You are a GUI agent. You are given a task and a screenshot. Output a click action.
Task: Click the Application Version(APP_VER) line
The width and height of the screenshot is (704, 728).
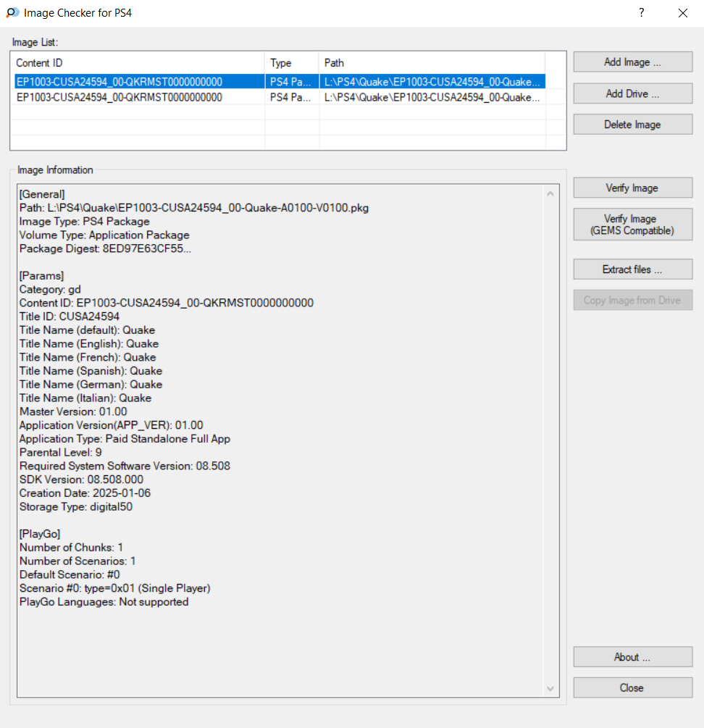[112, 424]
